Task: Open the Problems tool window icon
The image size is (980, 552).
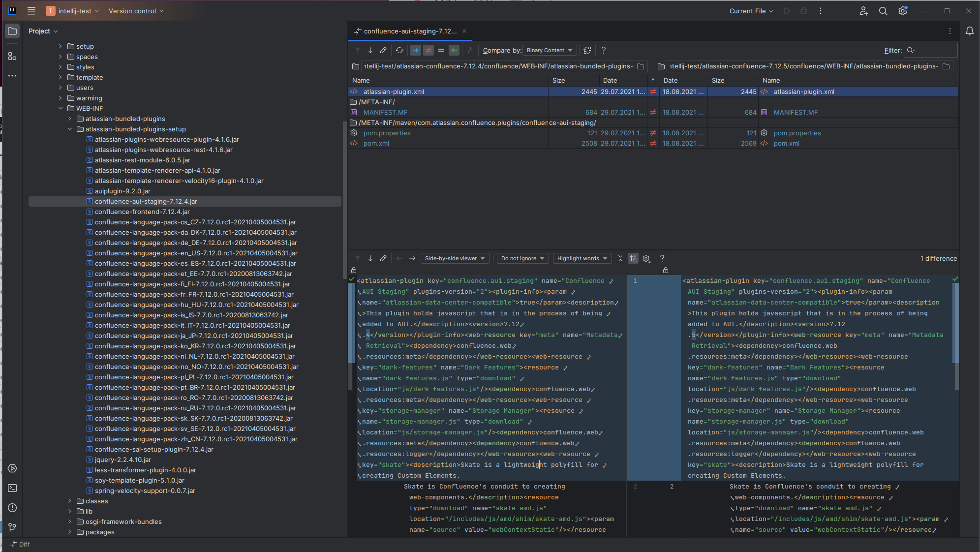Action: point(12,508)
